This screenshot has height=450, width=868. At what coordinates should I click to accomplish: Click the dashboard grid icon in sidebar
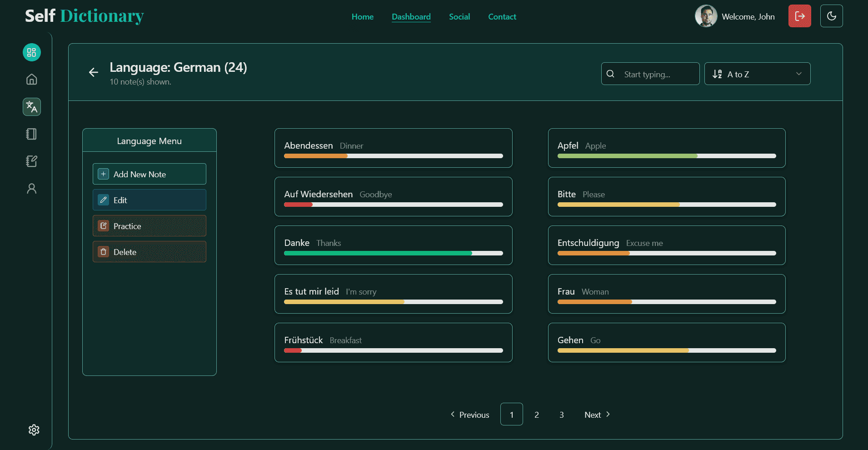pos(31,52)
